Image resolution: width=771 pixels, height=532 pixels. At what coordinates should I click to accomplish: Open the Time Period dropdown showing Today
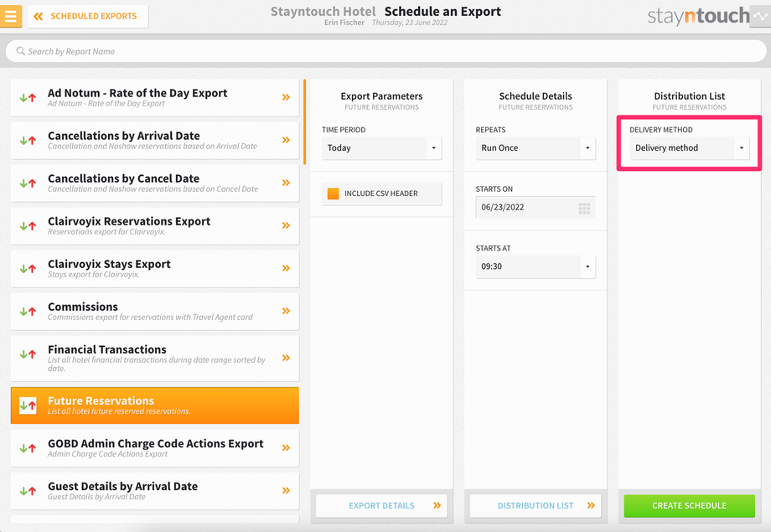pyautogui.click(x=381, y=148)
